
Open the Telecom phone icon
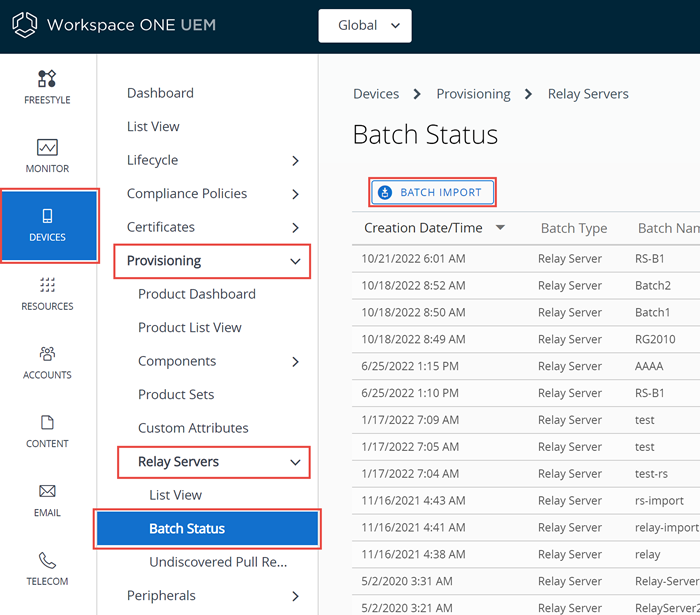point(47,560)
